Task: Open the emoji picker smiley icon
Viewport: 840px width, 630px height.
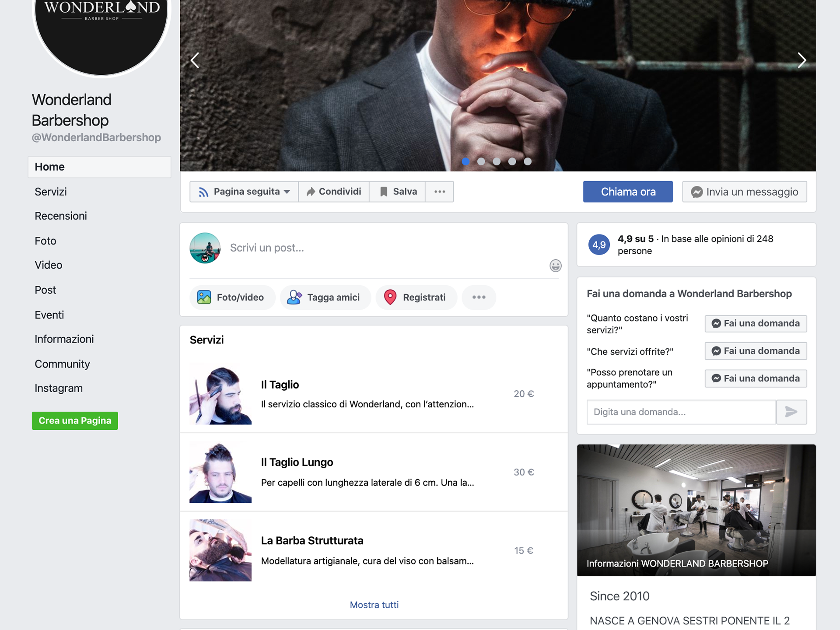Action: coord(555,266)
